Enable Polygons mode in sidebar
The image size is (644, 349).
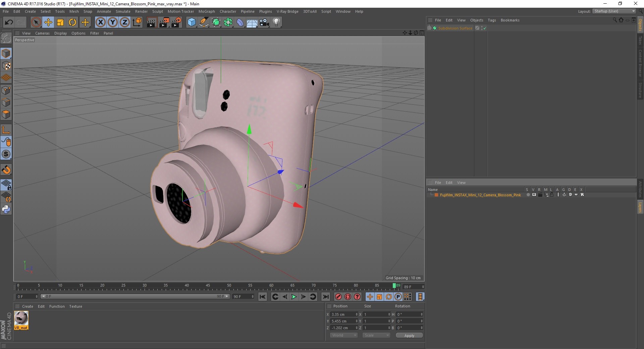(6, 114)
